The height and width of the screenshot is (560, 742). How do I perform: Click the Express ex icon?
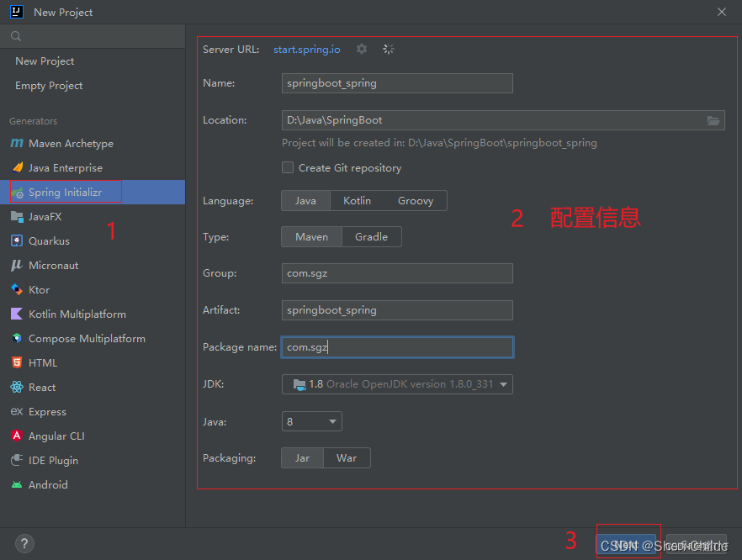tap(17, 411)
